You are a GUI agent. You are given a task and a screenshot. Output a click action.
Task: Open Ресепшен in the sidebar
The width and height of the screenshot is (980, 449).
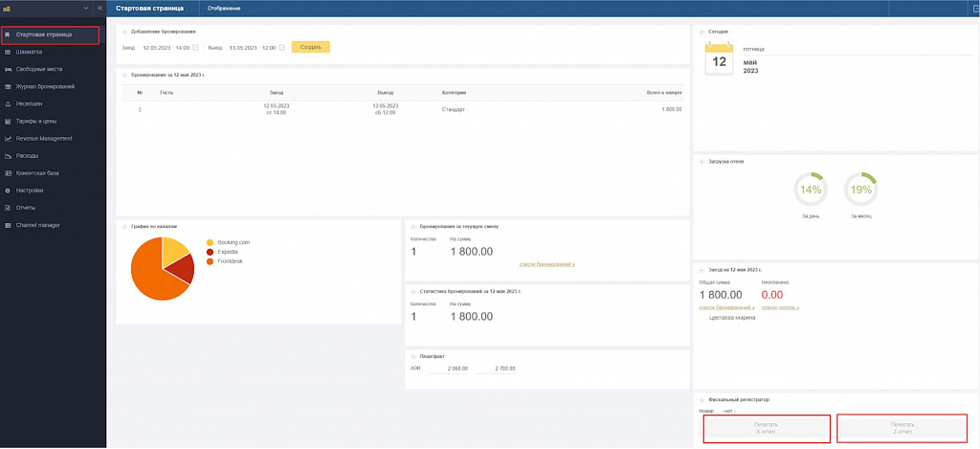(x=29, y=103)
